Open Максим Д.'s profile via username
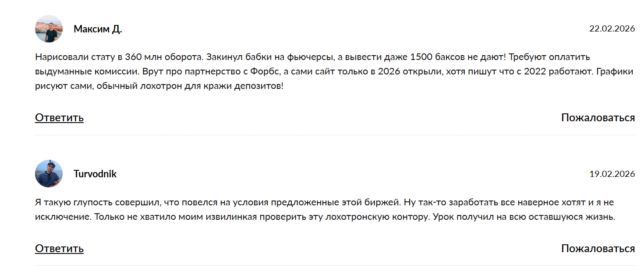The image size is (644, 278). point(97,30)
